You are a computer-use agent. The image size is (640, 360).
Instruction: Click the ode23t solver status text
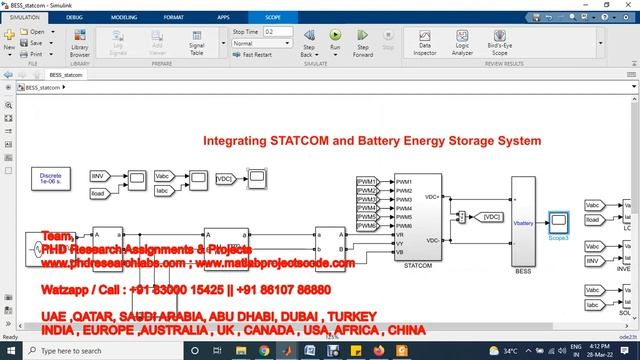[628, 337]
